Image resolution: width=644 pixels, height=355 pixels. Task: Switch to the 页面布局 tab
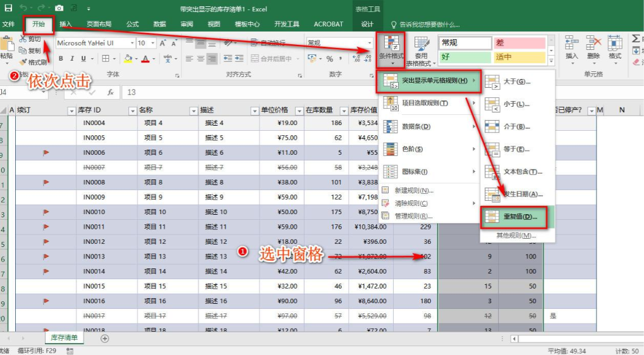point(99,24)
